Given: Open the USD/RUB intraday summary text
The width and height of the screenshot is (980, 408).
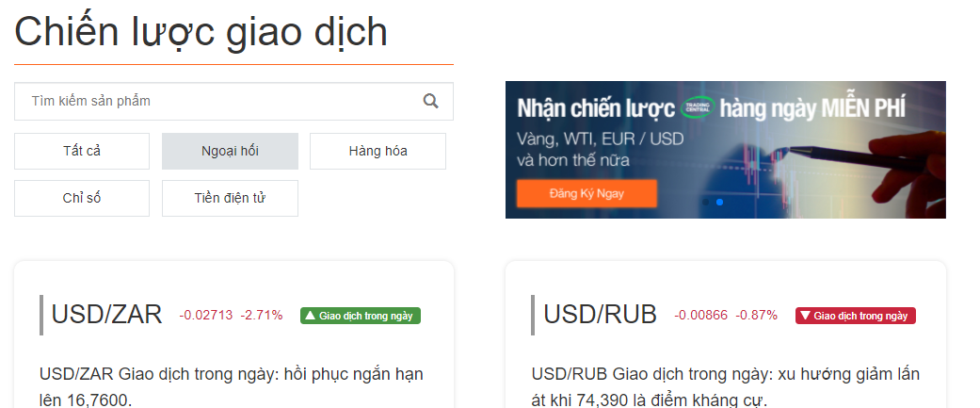Looking at the screenshot, I should tap(726, 386).
